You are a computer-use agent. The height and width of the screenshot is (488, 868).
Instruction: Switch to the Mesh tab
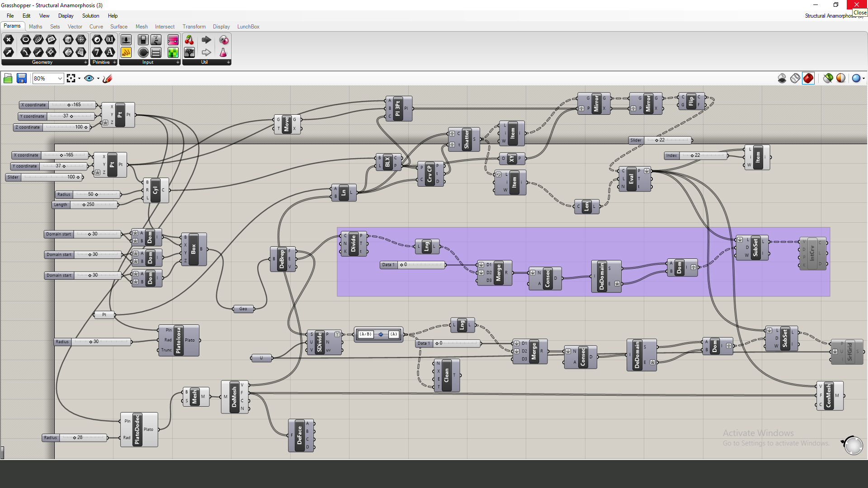(x=142, y=27)
